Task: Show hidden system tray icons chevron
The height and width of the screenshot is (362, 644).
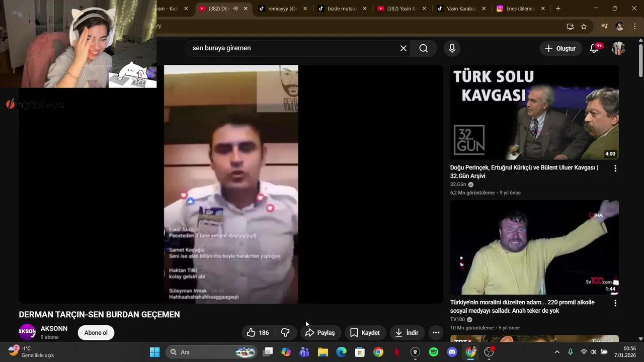Action: pyautogui.click(x=557, y=352)
